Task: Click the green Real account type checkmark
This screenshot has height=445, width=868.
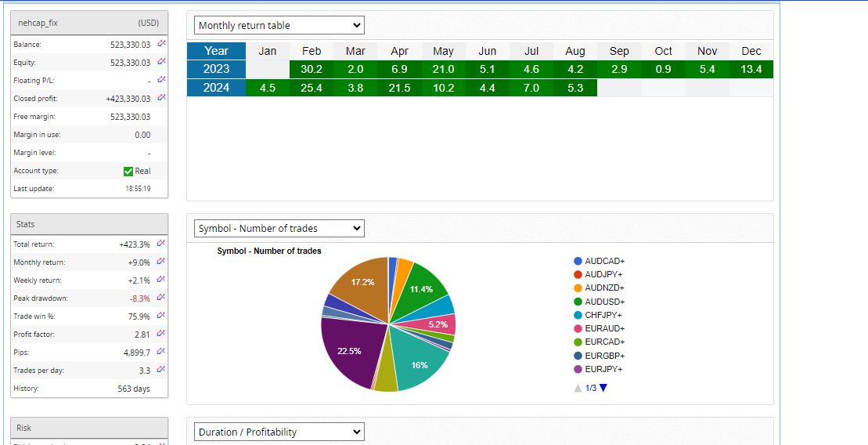Action: [128, 172]
